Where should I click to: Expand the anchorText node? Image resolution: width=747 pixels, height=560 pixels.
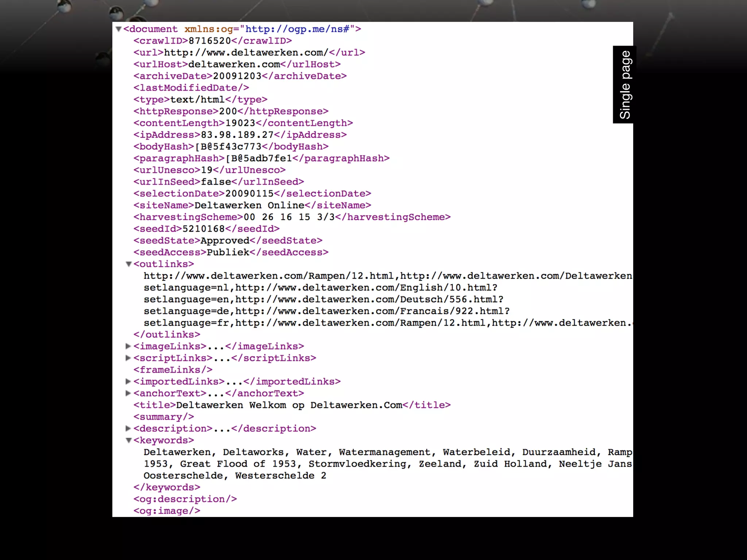click(128, 393)
